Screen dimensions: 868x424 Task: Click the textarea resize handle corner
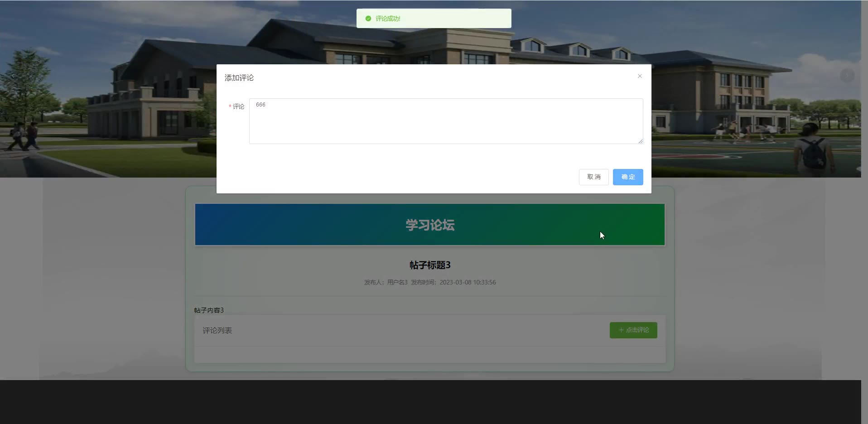641,141
